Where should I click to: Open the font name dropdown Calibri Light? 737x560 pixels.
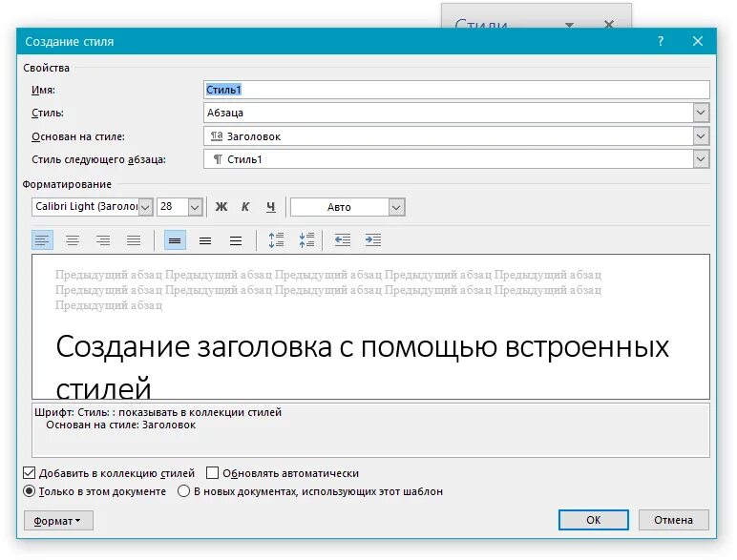(146, 207)
